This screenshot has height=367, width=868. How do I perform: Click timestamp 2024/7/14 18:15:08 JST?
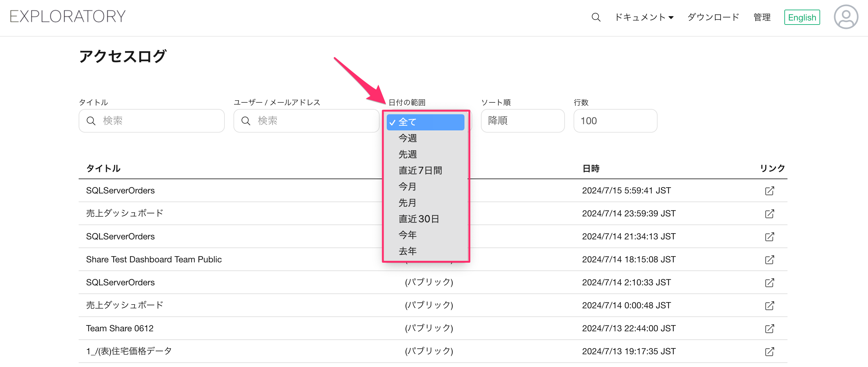pos(628,259)
